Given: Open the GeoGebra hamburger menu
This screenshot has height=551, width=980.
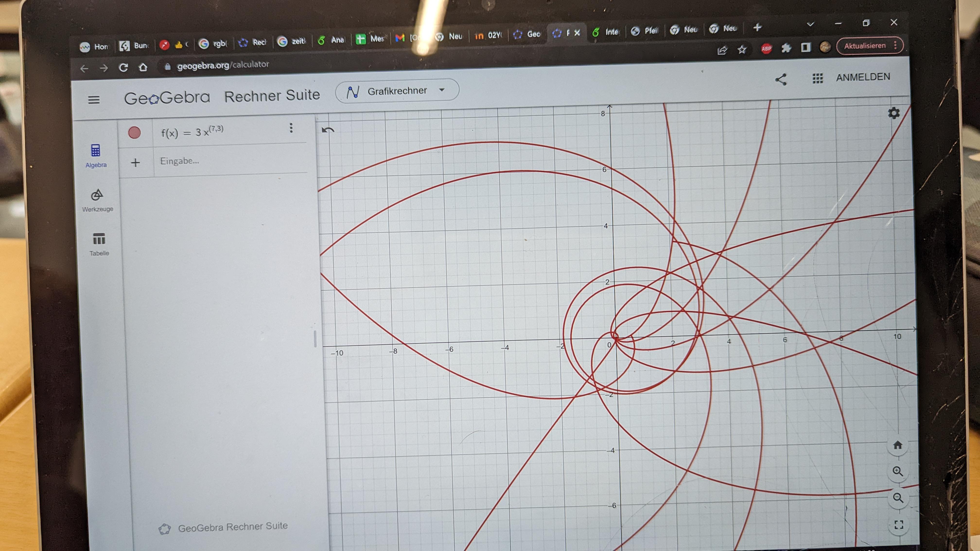Looking at the screenshot, I should click(x=94, y=100).
